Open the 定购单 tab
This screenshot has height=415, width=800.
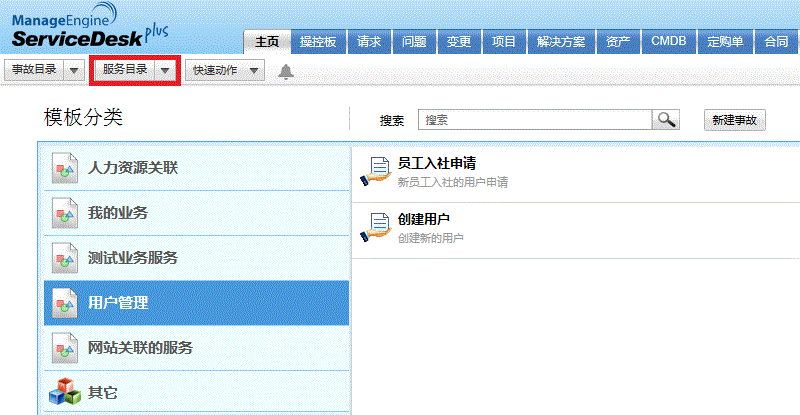coord(725,42)
